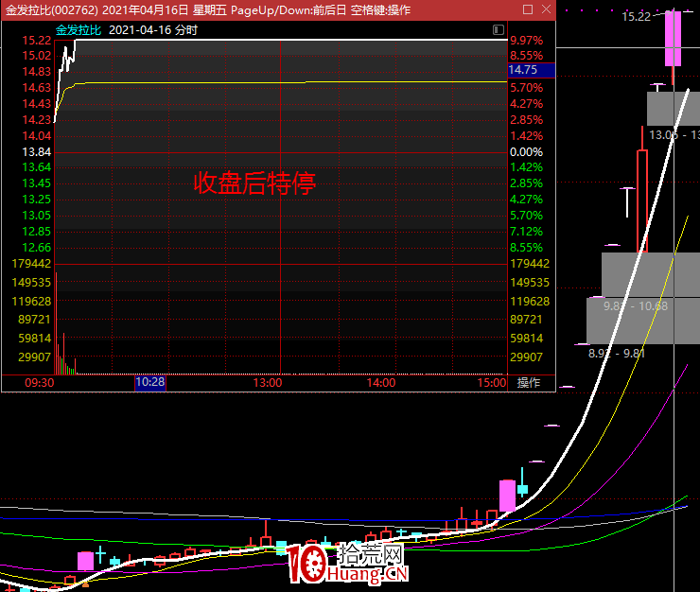Click the 179442 volume label in the left axis
The height and width of the screenshot is (592, 700).
coord(31,264)
